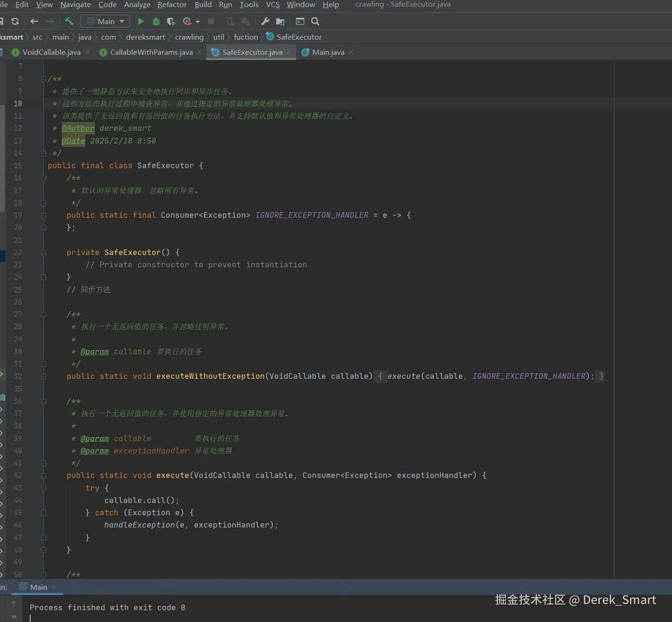
Task: Open the Refactor menu
Action: (172, 5)
